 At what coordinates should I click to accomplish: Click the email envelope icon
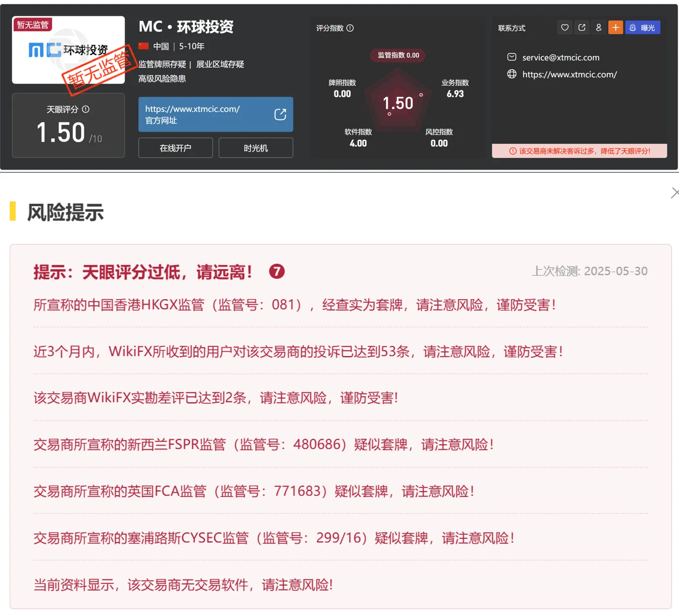[x=511, y=58]
